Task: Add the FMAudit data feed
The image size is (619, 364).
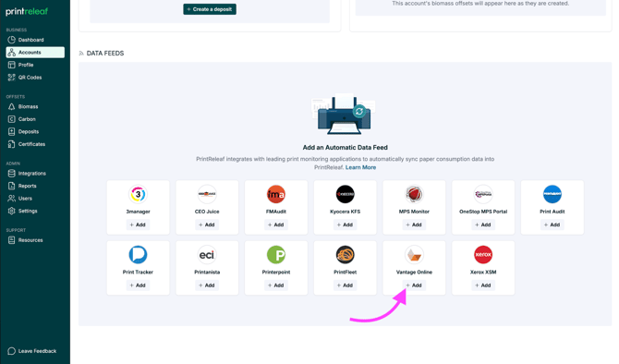Action: [276, 224]
